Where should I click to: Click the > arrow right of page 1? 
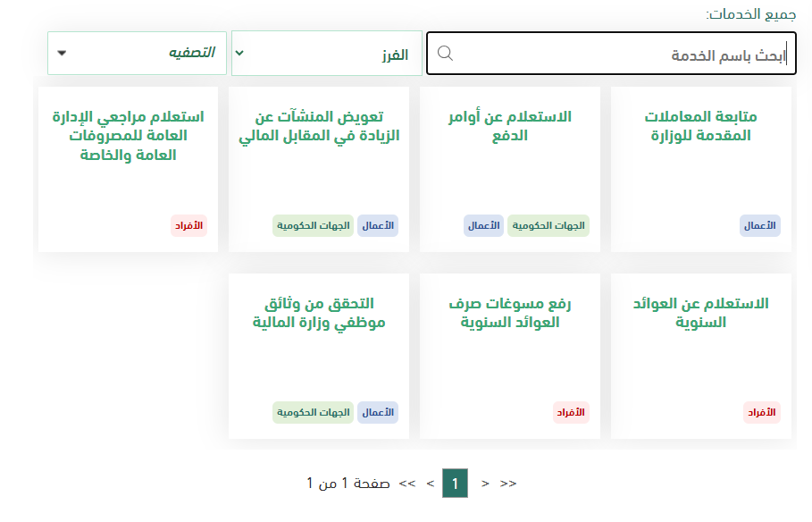(x=485, y=484)
